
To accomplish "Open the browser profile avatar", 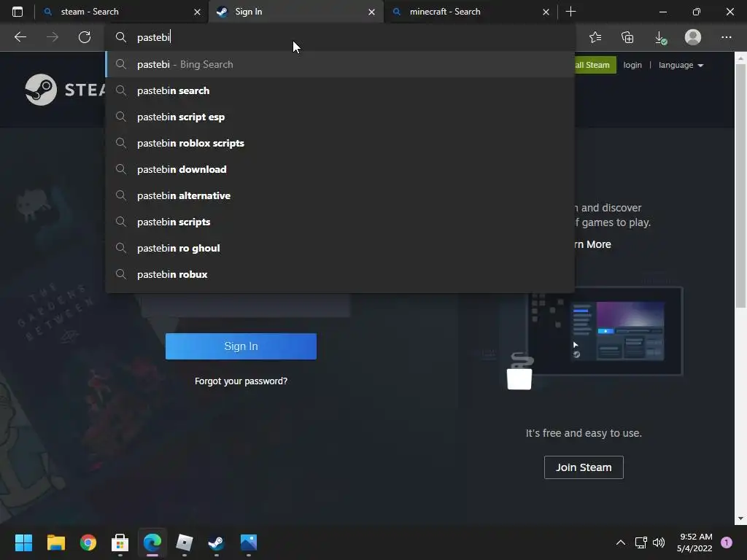I will coord(693,37).
